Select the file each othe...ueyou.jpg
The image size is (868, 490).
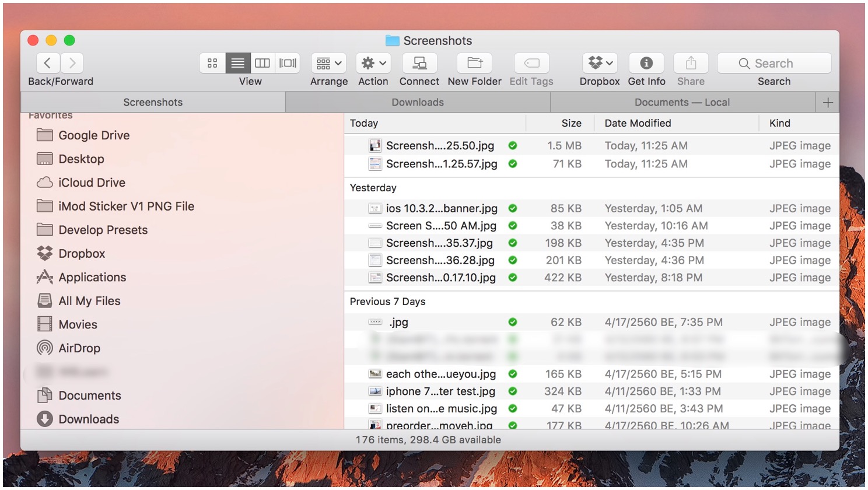pos(440,374)
